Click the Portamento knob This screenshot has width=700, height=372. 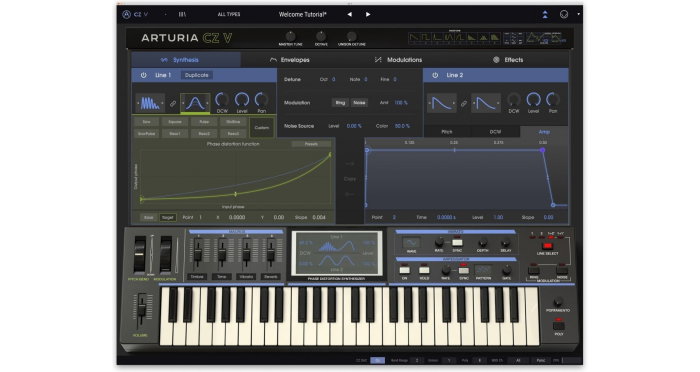(x=558, y=302)
